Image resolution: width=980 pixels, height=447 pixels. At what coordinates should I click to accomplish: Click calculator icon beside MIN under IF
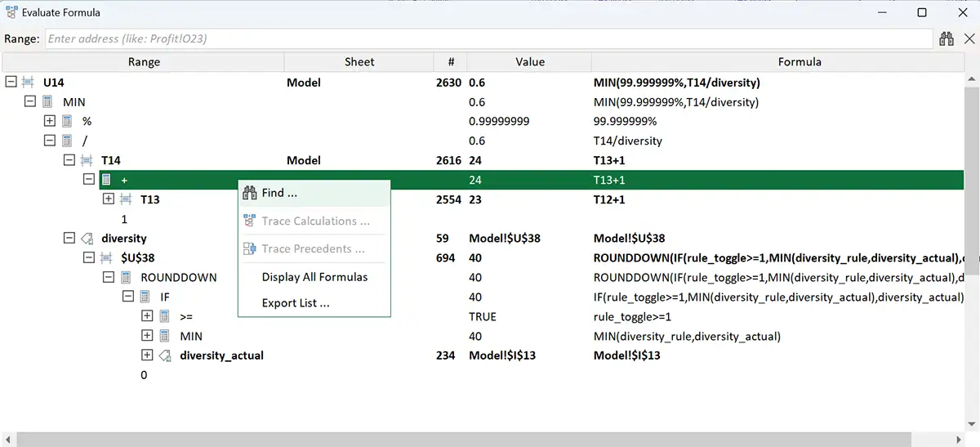pyautogui.click(x=165, y=336)
